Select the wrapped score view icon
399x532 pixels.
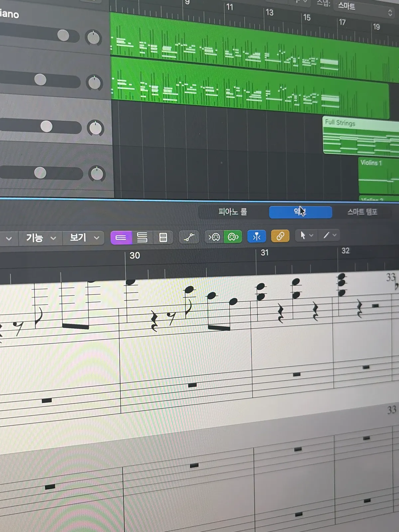click(x=142, y=237)
